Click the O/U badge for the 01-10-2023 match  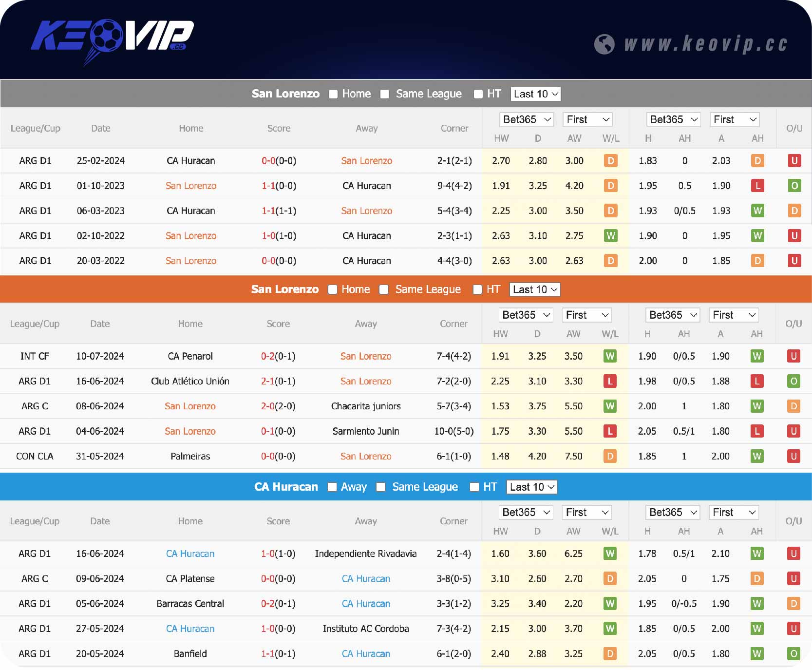(794, 186)
